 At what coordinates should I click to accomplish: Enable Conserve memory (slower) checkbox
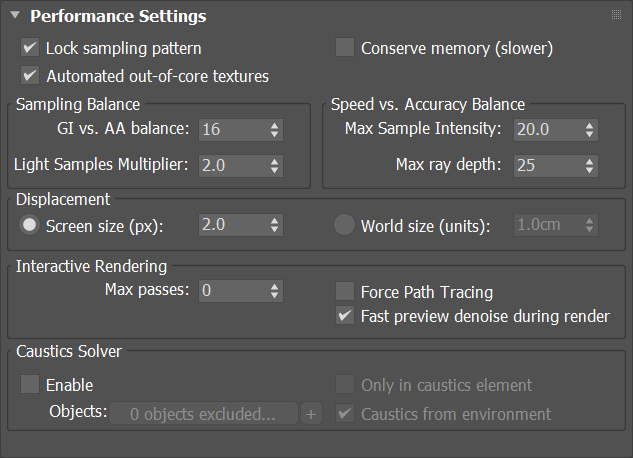345,48
